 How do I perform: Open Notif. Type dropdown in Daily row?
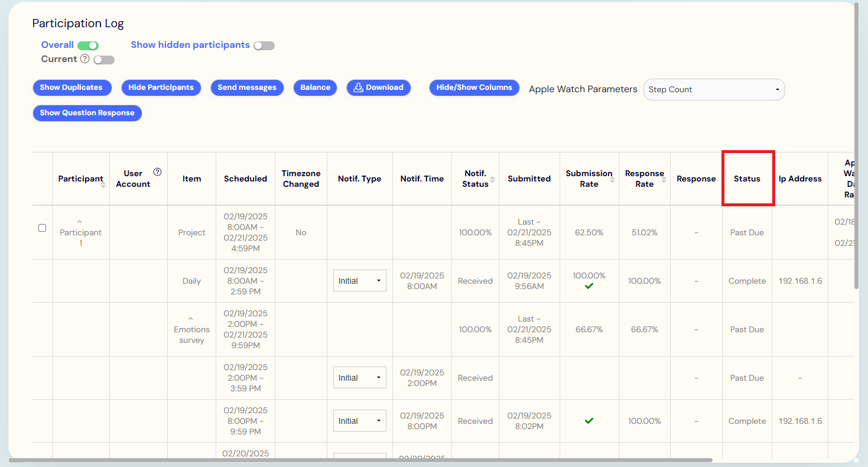pos(359,281)
